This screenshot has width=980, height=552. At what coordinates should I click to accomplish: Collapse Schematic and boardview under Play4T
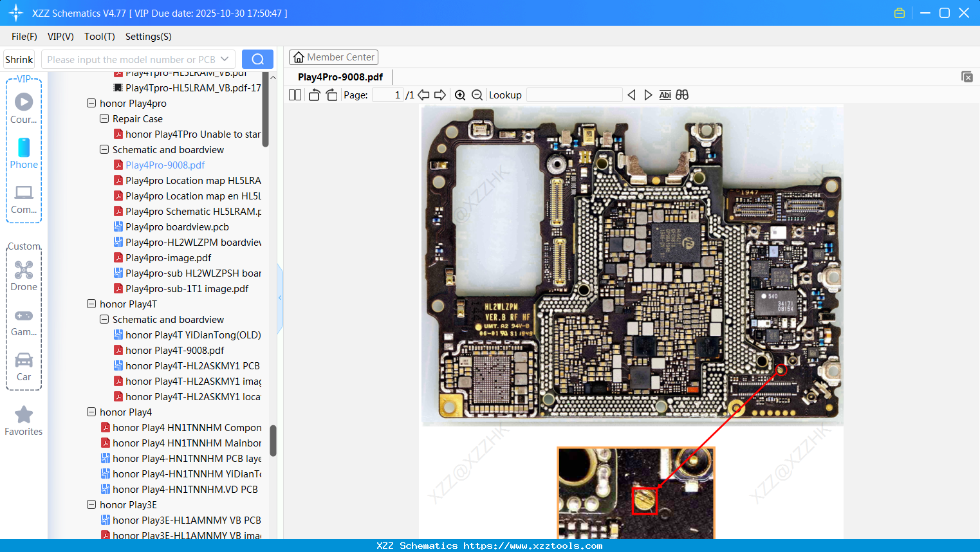coord(104,319)
